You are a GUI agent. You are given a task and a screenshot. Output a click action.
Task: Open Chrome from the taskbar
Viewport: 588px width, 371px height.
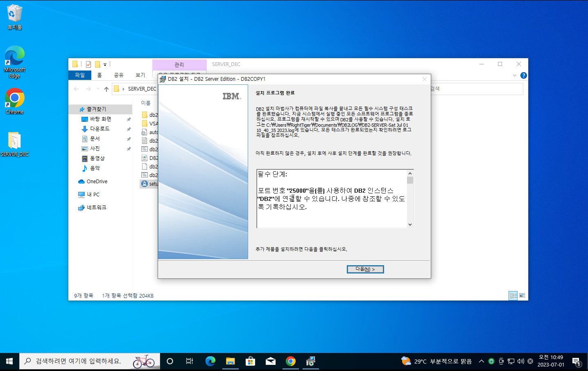coord(291,361)
